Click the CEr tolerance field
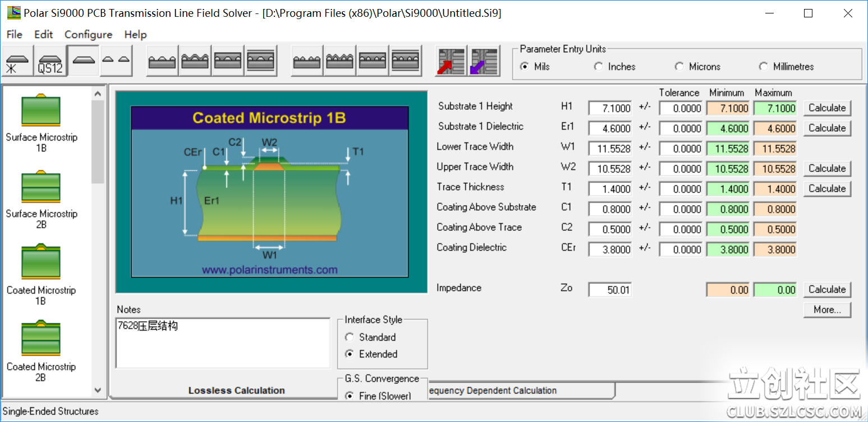The image size is (868, 422). (x=681, y=249)
